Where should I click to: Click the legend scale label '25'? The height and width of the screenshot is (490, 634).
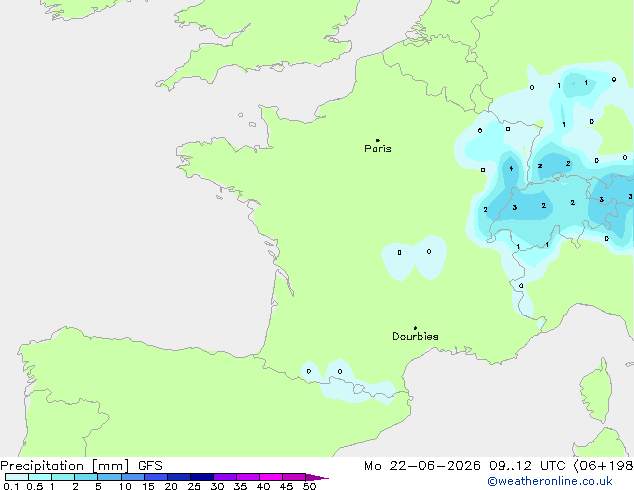pos(194,486)
